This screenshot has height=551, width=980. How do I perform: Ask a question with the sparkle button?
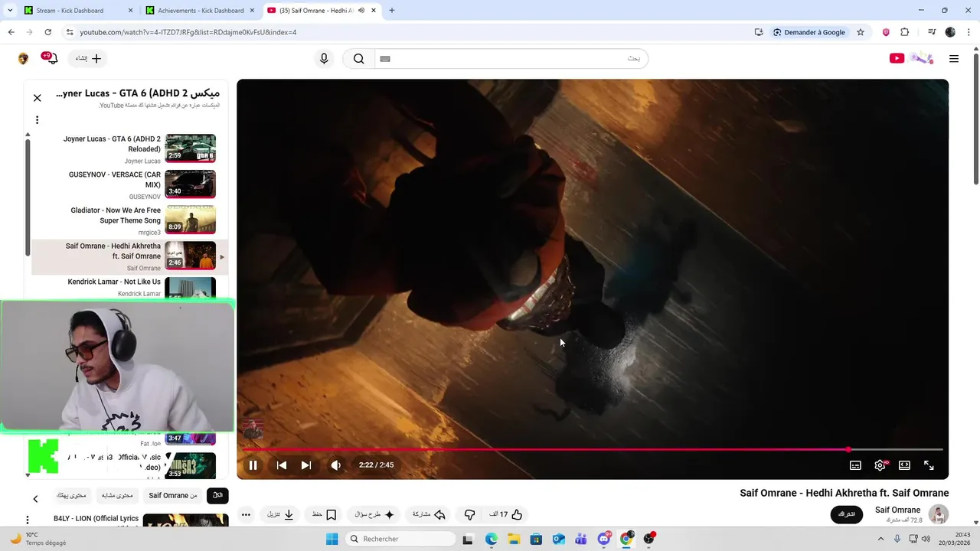point(374,515)
